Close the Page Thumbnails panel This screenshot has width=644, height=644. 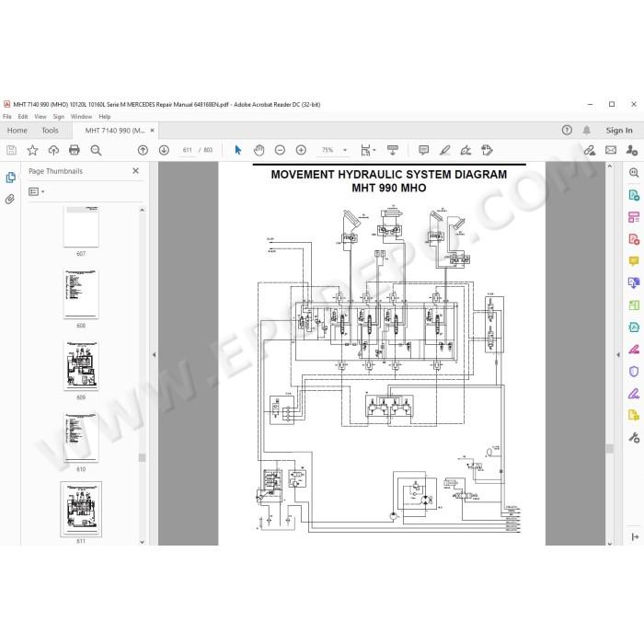(x=135, y=171)
